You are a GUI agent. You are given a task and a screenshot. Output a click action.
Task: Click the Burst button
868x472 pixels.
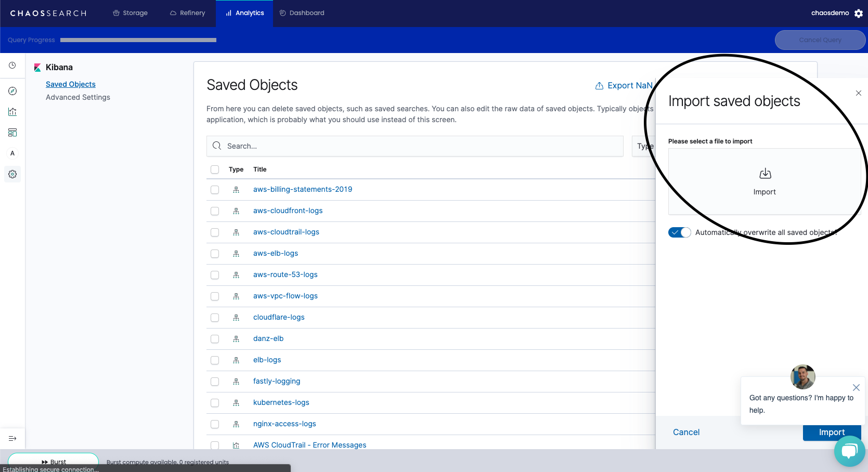54,462
